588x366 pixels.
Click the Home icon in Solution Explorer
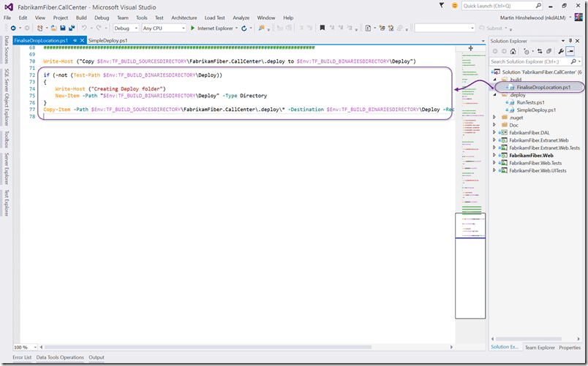[513, 51]
